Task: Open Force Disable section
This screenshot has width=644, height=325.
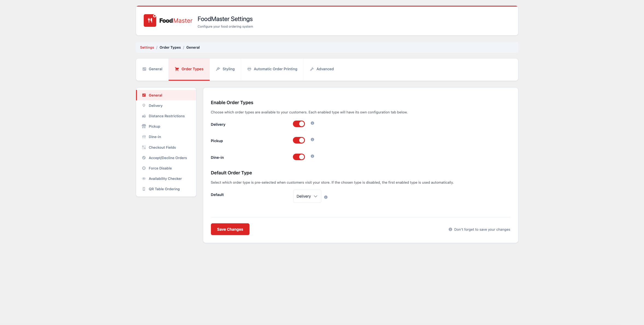Action: pos(166,168)
